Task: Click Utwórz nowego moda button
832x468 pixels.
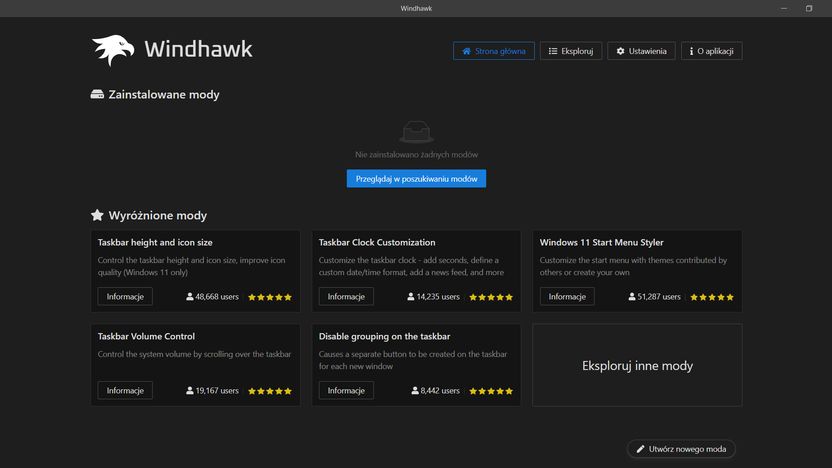Action: pyautogui.click(x=681, y=449)
